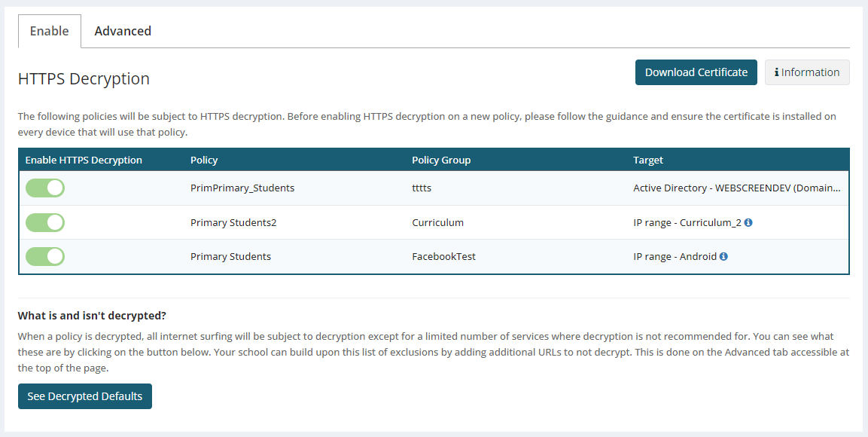Screen dimensions: 868x437
Task: Toggle decryption switch for Primary Students2 policy
Action: point(45,223)
